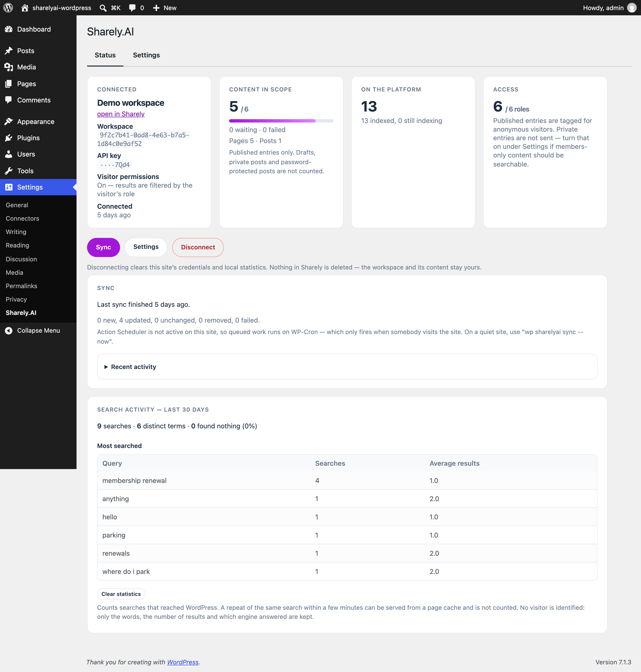Open General settings submenu item
The image size is (641, 672).
17,205
